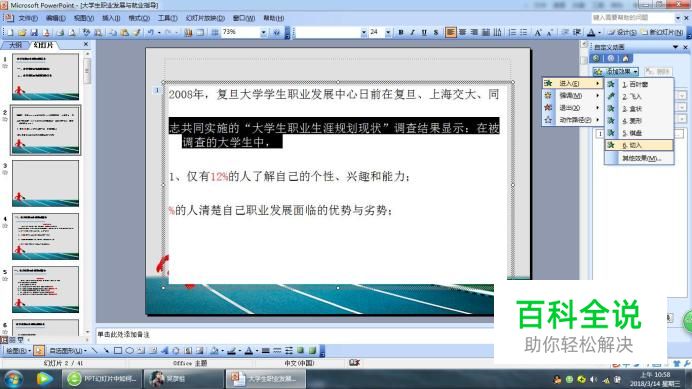Click the 新幻灯片 (New Slide) button
The height and width of the screenshot is (389, 692).
(662, 32)
